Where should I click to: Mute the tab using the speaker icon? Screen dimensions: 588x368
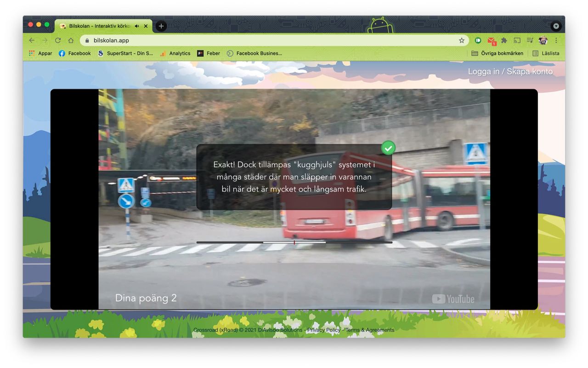tap(137, 26)
